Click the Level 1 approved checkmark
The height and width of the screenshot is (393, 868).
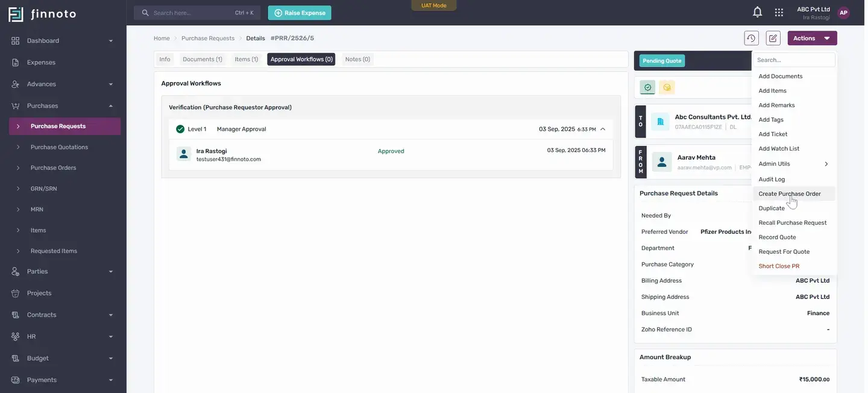click(180, 129)
